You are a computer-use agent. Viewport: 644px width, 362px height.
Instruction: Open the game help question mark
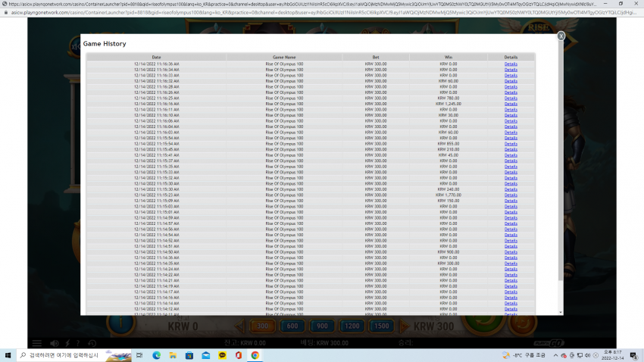[x=77, y=343]
